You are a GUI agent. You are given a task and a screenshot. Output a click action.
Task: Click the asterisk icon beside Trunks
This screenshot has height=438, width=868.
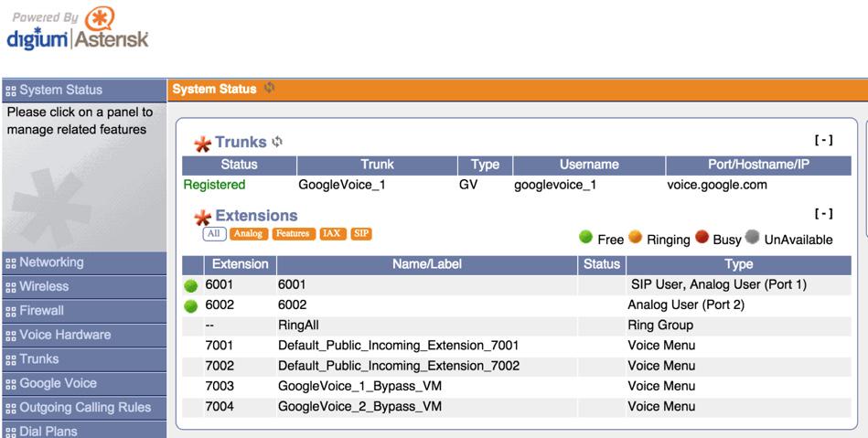click(203, 144)
